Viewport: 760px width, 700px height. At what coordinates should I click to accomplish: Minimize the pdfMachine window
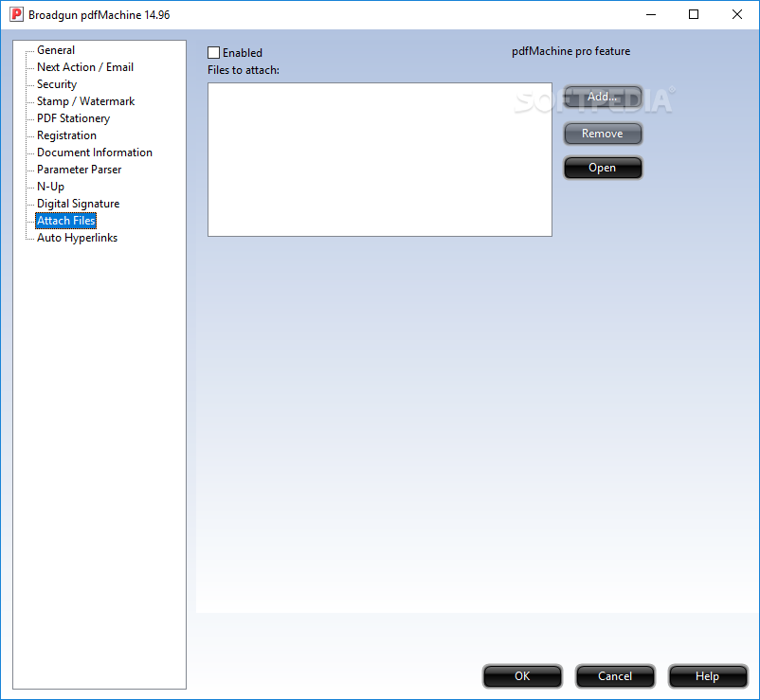pos(651,14)
